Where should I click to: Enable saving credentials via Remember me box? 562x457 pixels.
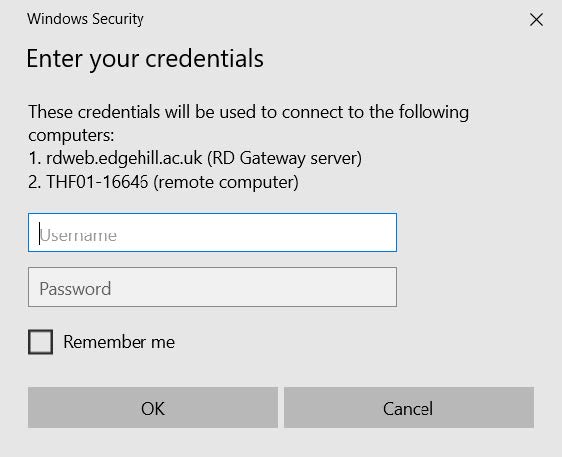41,342
